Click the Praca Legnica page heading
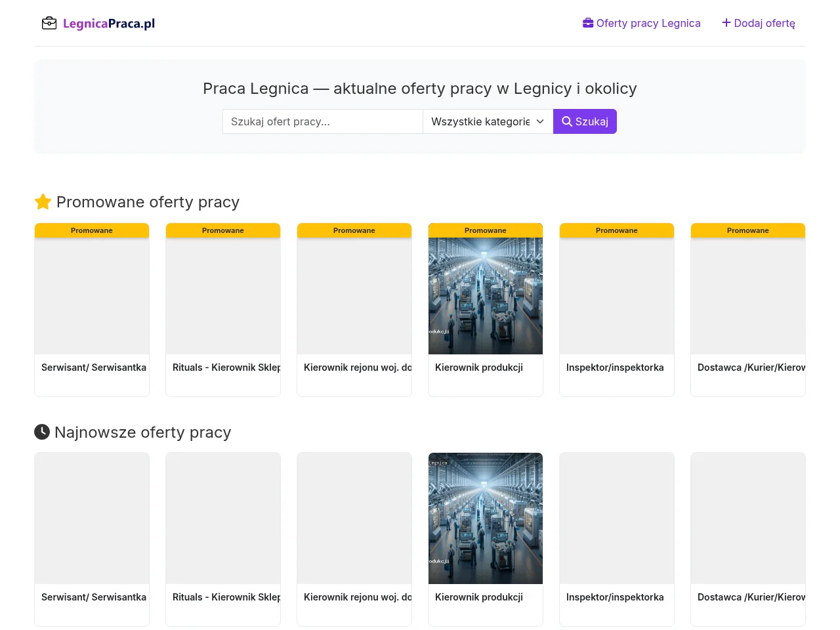Screen dimensions: 840x630 [x=420, y=89]
